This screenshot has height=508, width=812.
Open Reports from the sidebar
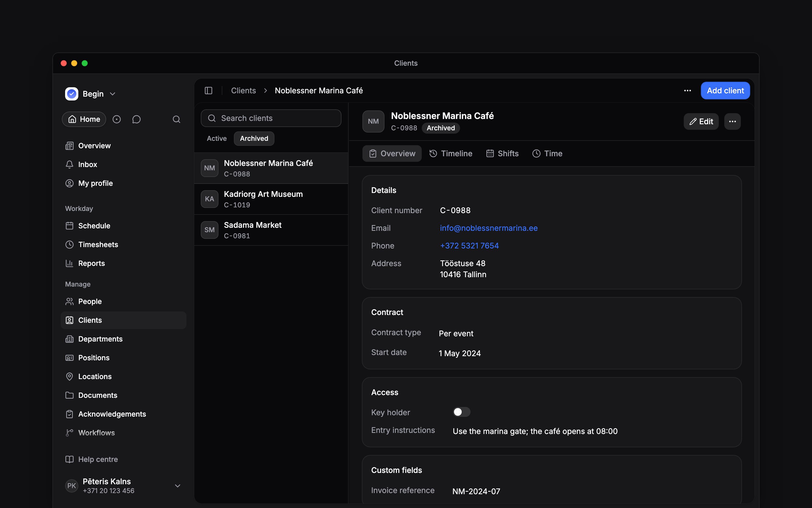(x=124, y=263)
